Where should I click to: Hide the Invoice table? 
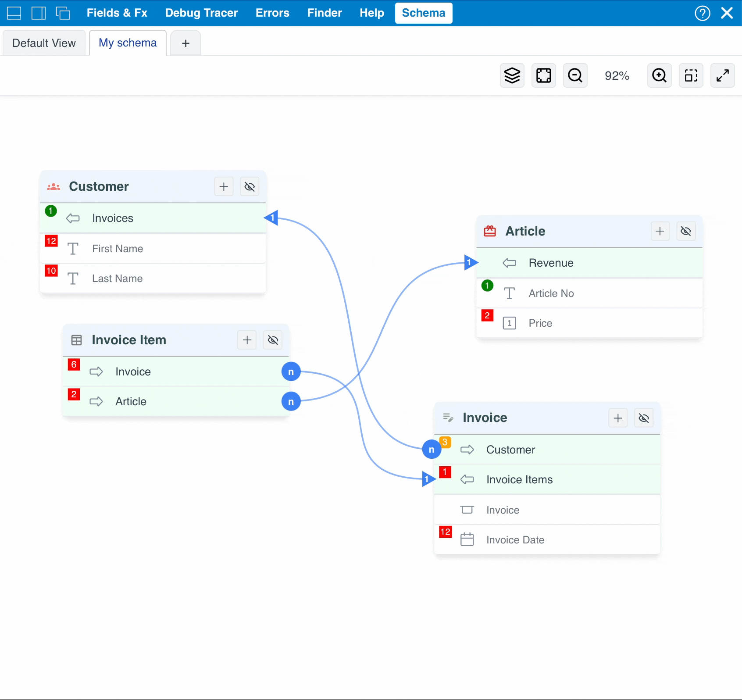coord(644,418)
